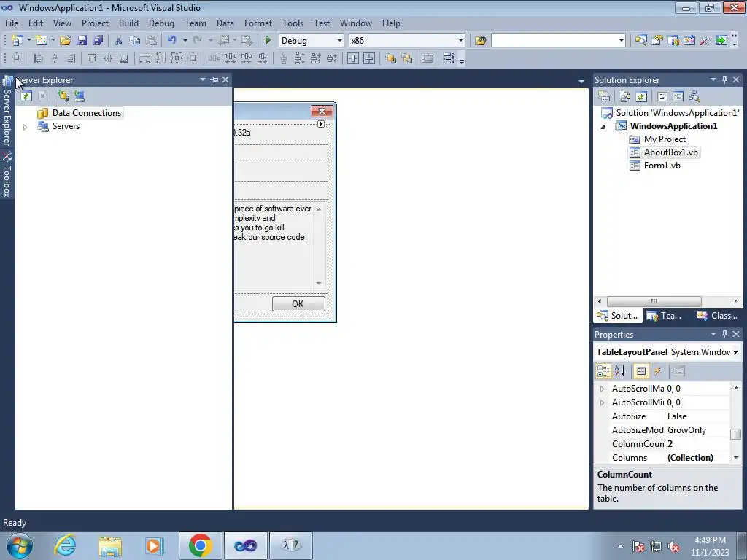Click the Show All Files icon in Solution Explorer
747x560 pixels.
pos(625,96)
